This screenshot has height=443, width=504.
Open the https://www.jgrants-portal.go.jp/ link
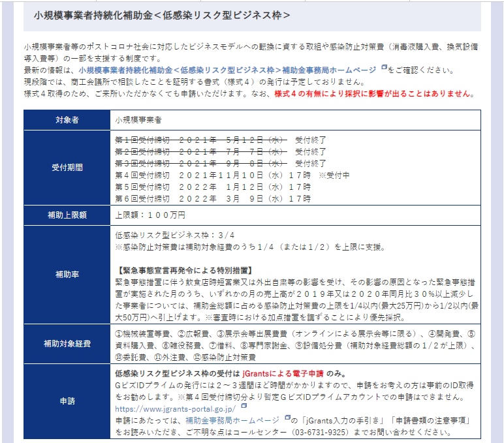[x=175, y=409]
